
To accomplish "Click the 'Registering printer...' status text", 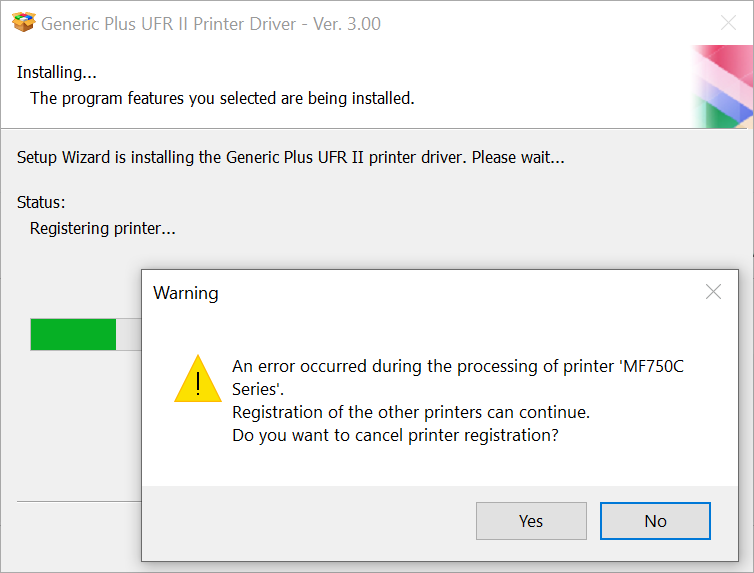I will coord(102,228).
